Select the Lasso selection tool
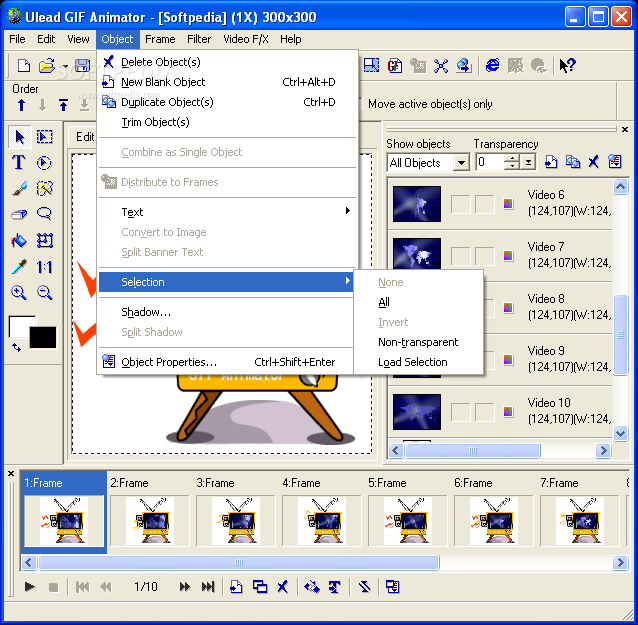This screenshot has width=638, height=625. [44, 214]
